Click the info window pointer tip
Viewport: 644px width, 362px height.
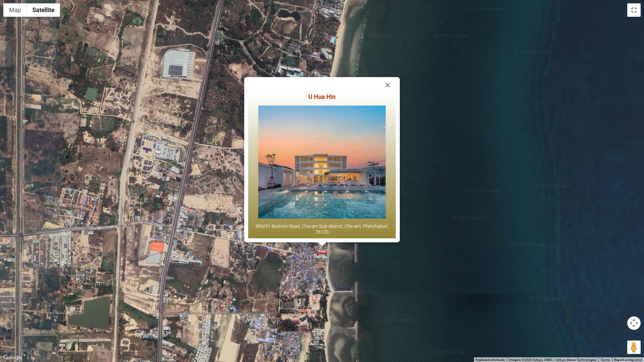pyautogui.click(x=322, y=245)
